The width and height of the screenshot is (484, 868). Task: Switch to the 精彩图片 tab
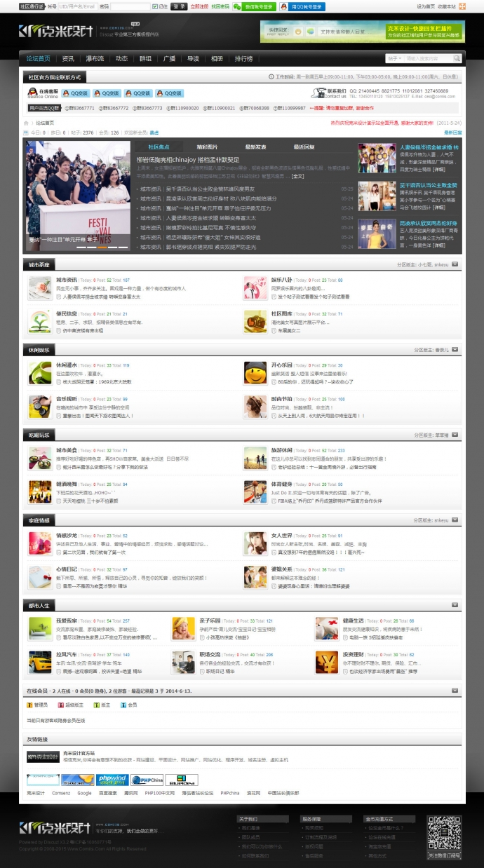coord(207,147)
